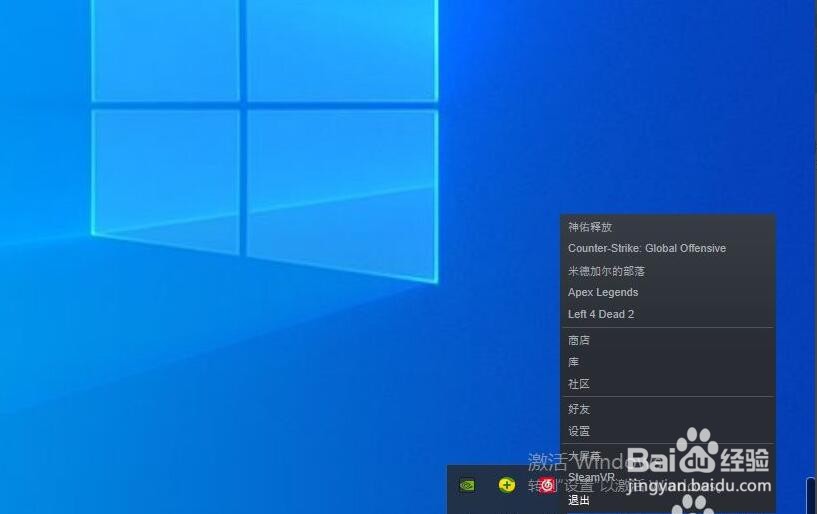Switch to 大屏幕 (Big Picture) mode
Screen dimensions: 817x514
[584, 456]
